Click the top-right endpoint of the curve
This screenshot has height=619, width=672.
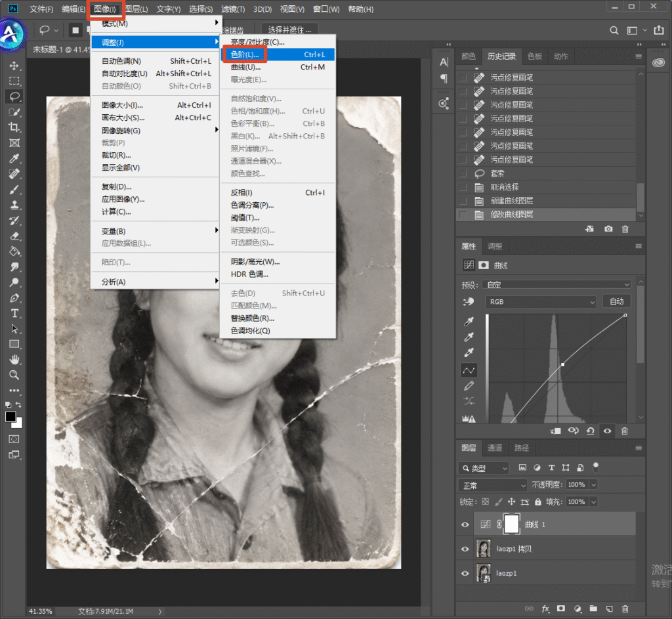(625, 315)
